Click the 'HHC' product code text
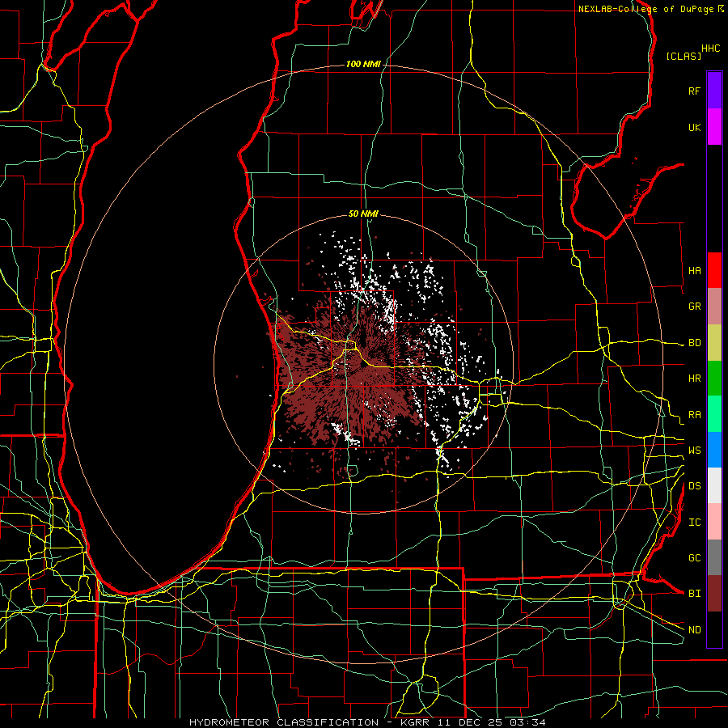728x728 pixels. pos(711,49)
